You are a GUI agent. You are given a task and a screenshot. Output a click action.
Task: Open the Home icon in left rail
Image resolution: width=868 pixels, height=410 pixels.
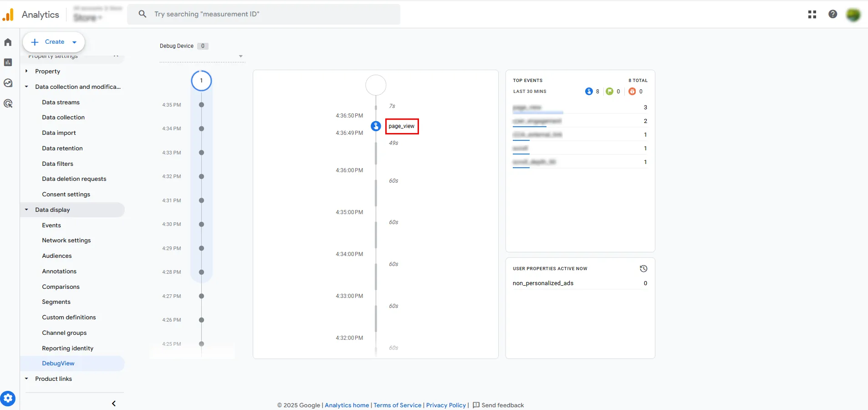pyautogui.click(x=8, y=42)
